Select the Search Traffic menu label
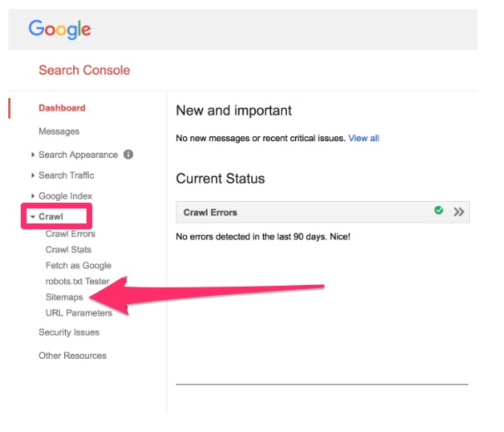This screenshot has height=432, width=504. [67, 175]
